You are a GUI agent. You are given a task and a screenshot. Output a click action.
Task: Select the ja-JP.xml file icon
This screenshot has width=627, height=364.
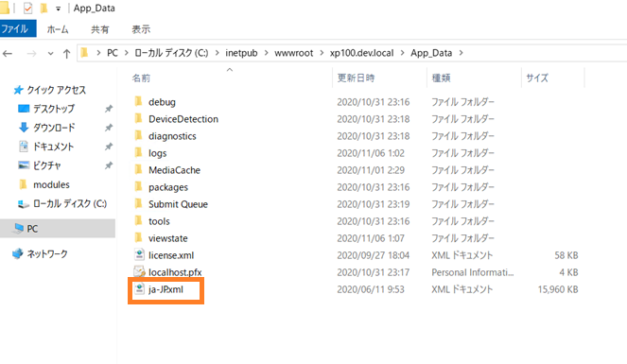point(139,289)
